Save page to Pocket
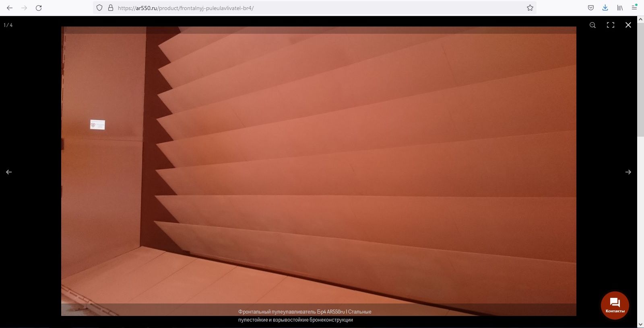This screenshot has width=644, height=328. [591, 8]
